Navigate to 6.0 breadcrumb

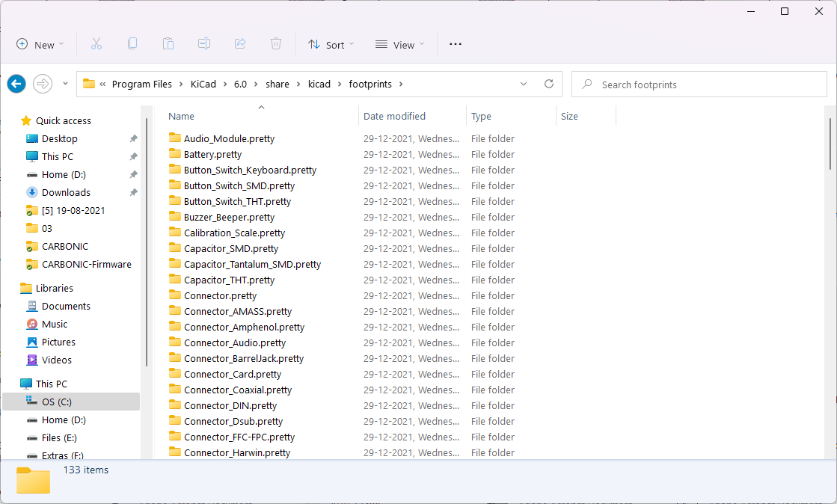point(240,84)
